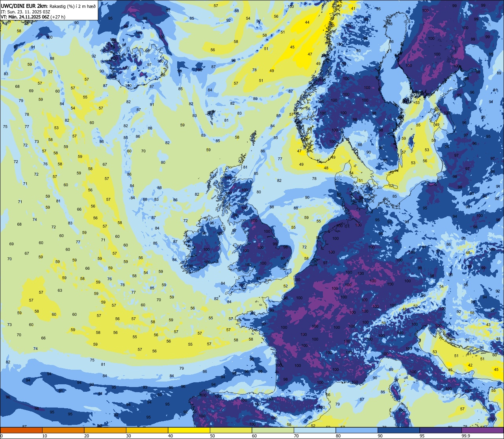The height and width of the screenshot is (439, 504).
Task: Click the 'UWC/DINI EUR 2km' title text
Action: (x=24, y=6)
